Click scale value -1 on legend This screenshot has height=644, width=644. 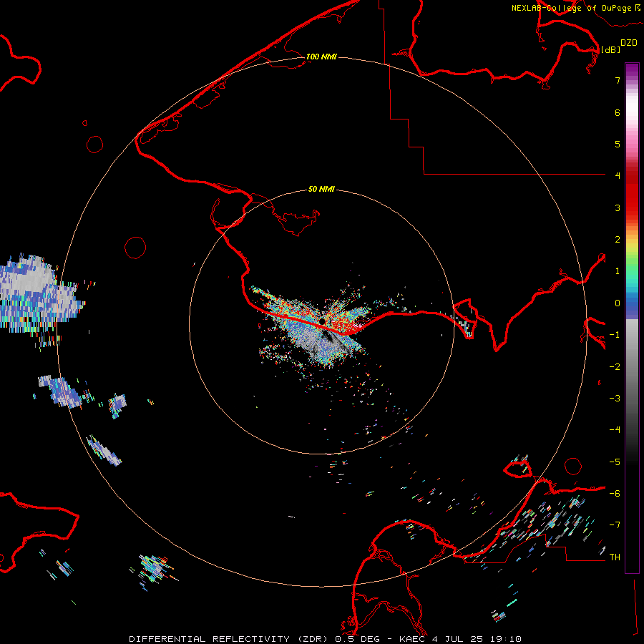click(615, 335)
